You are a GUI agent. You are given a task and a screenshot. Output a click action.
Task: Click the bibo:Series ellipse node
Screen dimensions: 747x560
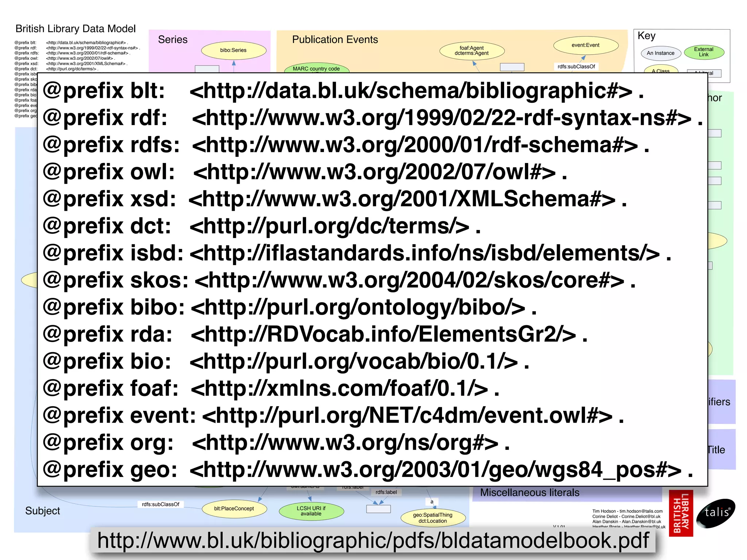pos(233,50)
